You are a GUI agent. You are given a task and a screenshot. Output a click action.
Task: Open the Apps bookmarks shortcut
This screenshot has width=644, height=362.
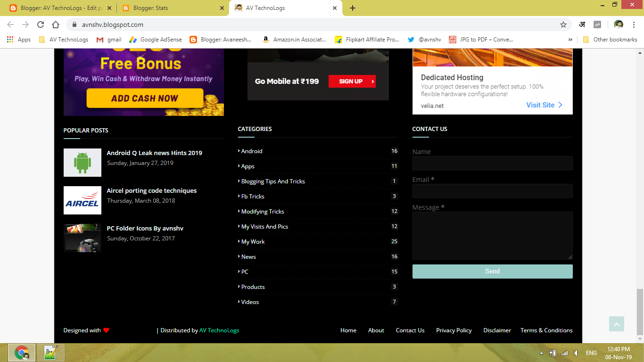(19, 40)
